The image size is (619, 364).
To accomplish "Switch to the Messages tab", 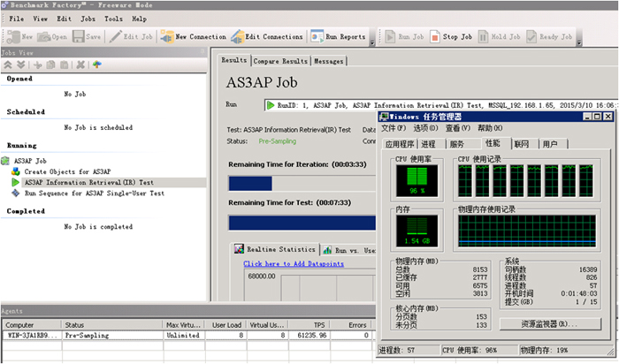I will point(328,61).
